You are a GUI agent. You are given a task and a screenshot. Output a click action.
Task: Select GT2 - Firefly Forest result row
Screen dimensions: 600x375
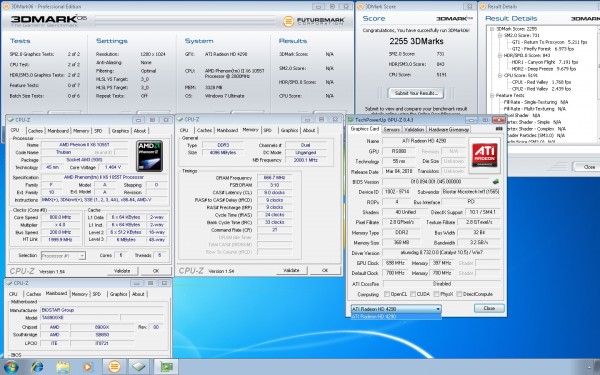(x=543, y=49)
